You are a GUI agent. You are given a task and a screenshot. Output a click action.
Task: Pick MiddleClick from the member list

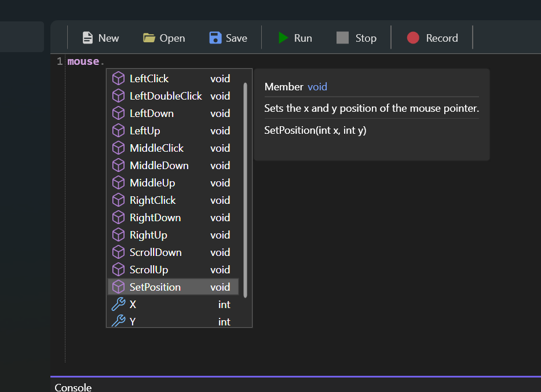[173, 148]
